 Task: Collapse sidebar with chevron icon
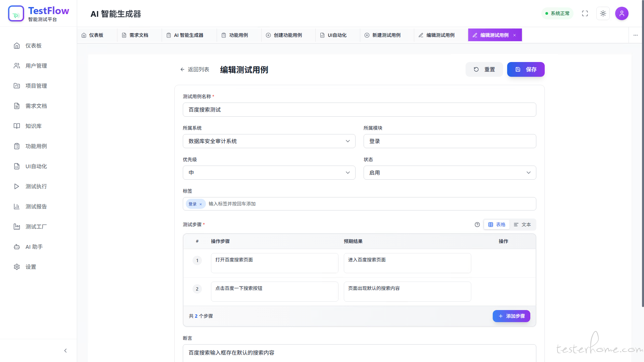click(65, 351)
